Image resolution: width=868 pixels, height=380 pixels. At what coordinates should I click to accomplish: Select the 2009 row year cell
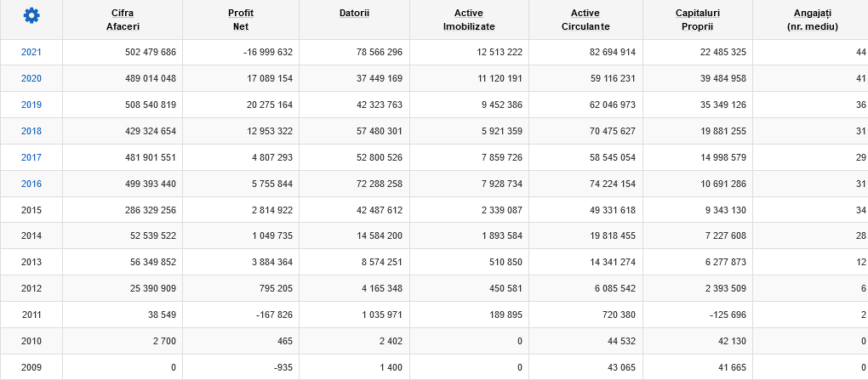(x=31, y=368)
